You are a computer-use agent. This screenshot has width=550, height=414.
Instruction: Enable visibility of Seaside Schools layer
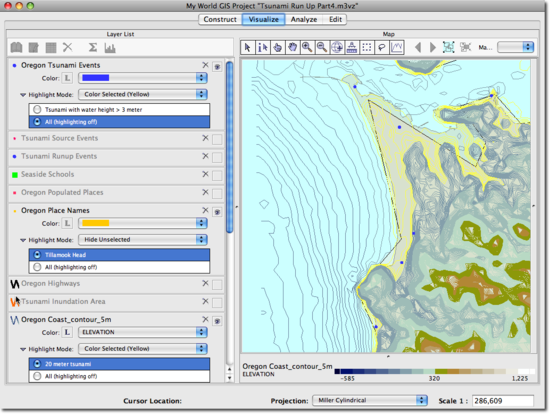click(217, 175)
